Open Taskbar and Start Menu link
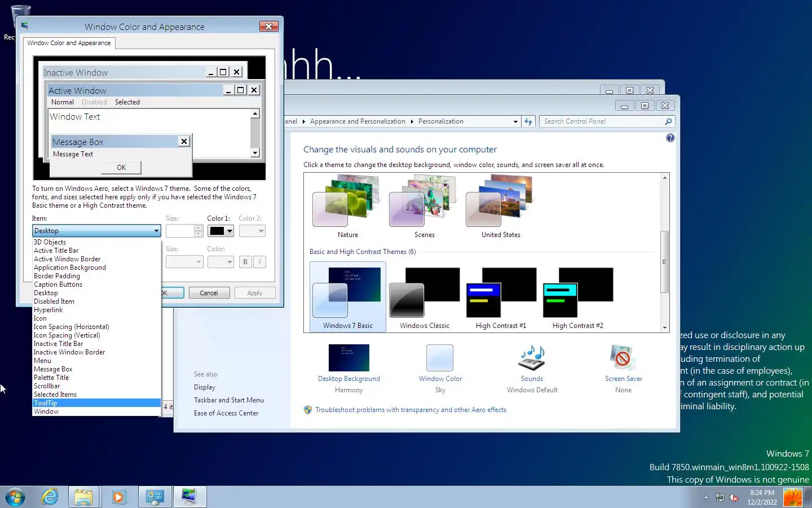This screenshot has width=812, height=508. pyautogui.click(x=229, y=400)
